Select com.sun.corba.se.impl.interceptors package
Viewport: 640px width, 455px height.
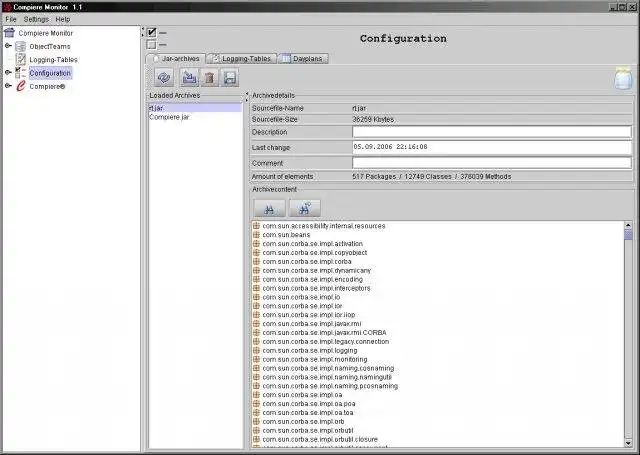click(x=316, y=288)
